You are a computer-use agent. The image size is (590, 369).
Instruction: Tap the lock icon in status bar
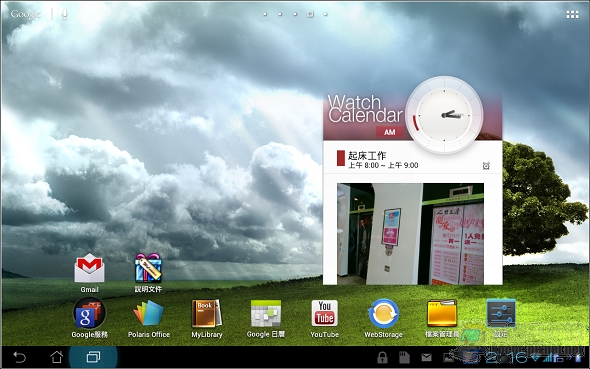[382, 357]
